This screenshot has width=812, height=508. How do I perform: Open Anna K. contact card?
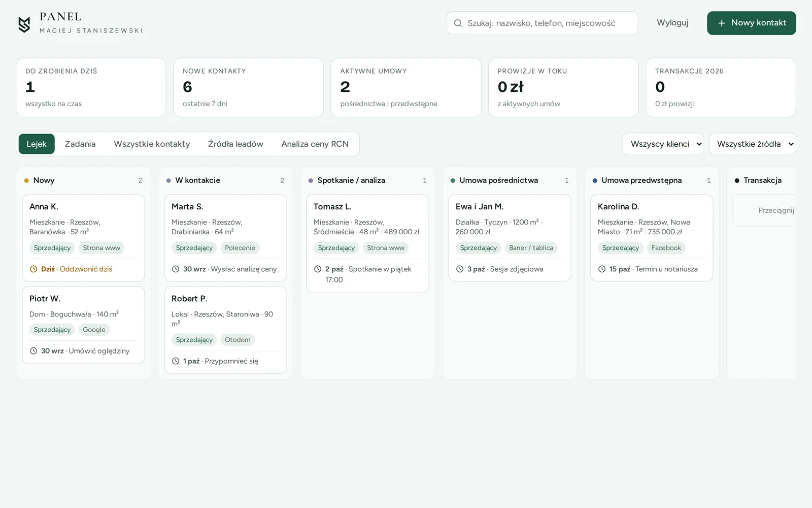click(83, 238)
